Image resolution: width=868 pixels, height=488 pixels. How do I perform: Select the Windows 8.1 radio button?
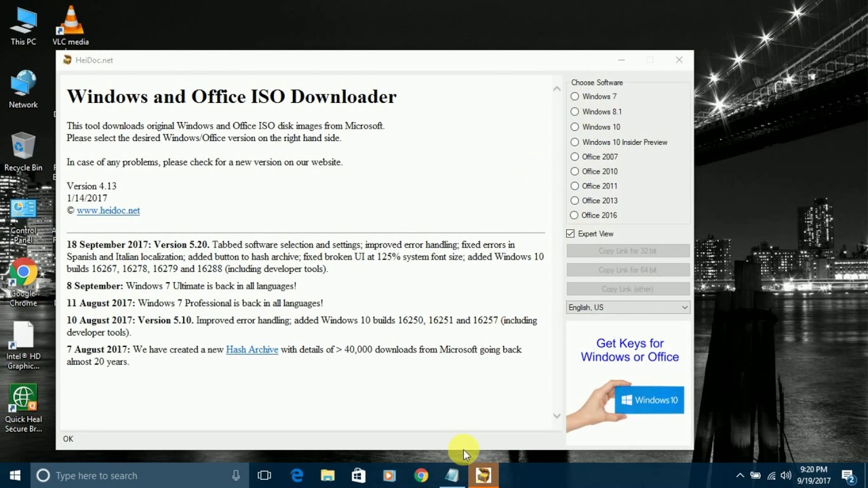(x=575, y=111)
